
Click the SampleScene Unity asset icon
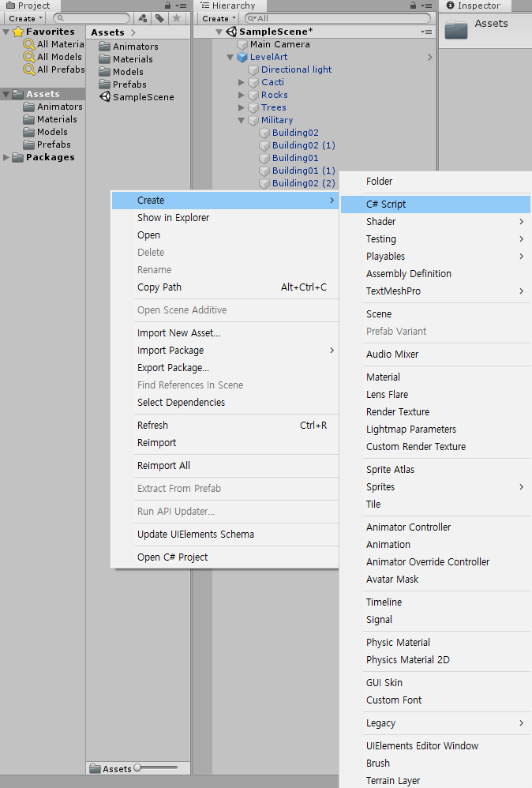(104, 96)
